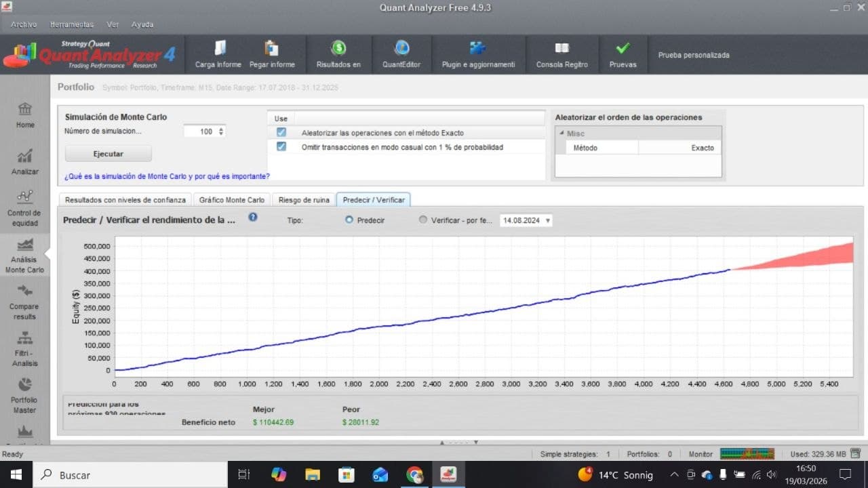Viewport: 868px width, 488px height.
Task: Click the memory trash icon in status bar
Action: click(x=856, y=453)
